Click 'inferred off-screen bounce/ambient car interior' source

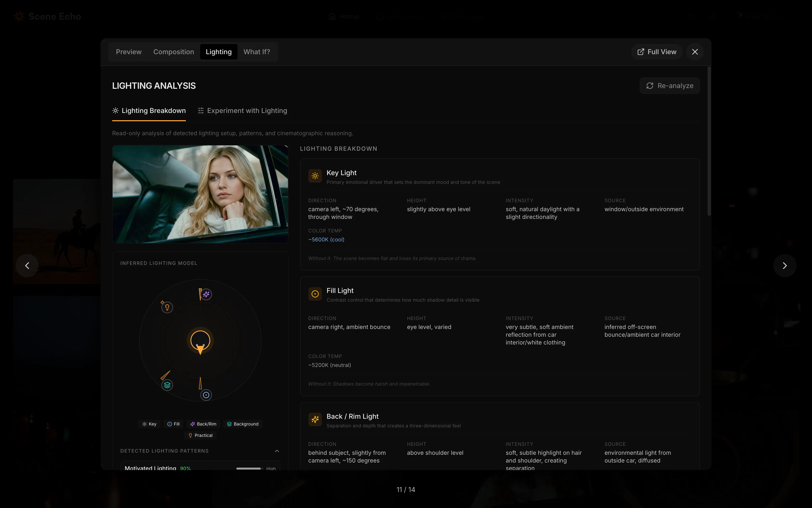coord(642,331)
